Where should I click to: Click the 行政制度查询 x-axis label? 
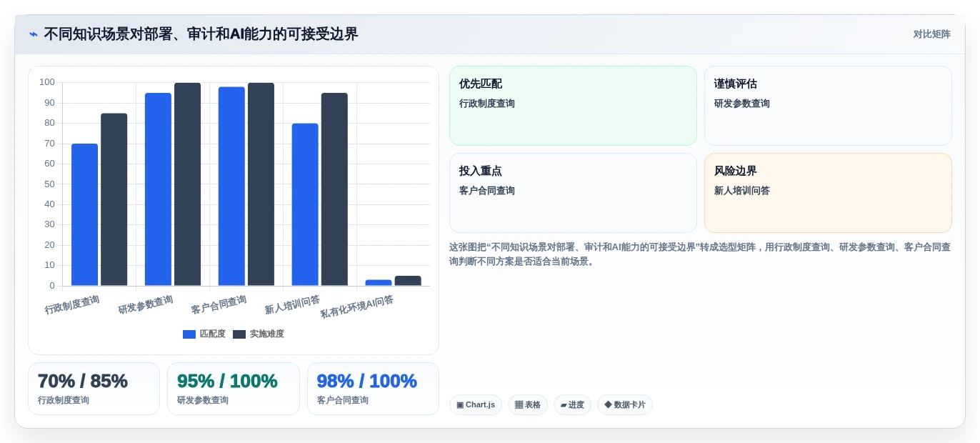(72, 304)
